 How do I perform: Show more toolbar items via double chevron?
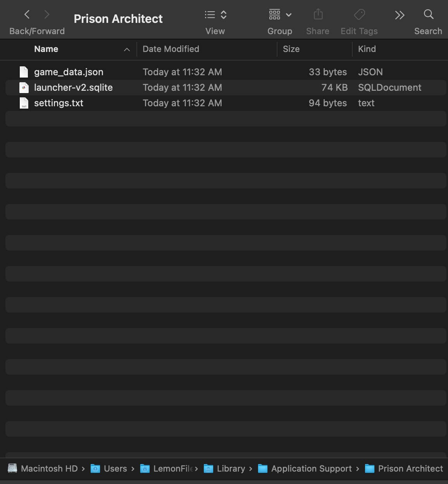pyautogui.click(x=400, y=15)
